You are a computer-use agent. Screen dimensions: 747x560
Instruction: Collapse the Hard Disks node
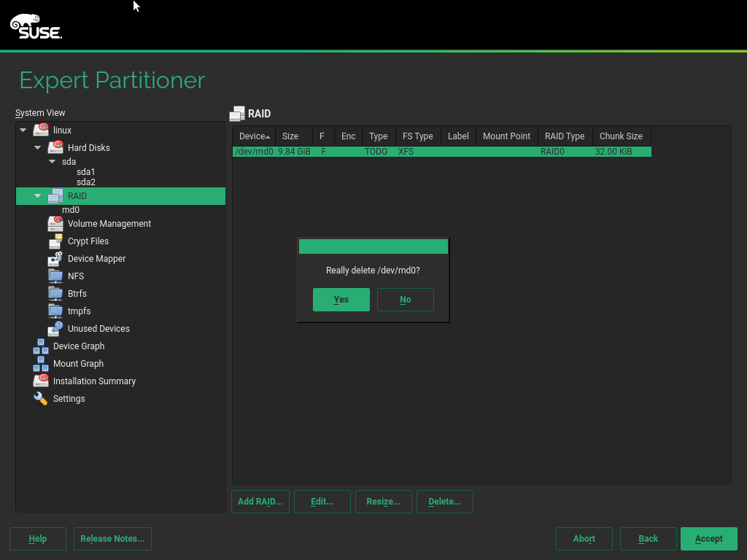click(38, 148)
